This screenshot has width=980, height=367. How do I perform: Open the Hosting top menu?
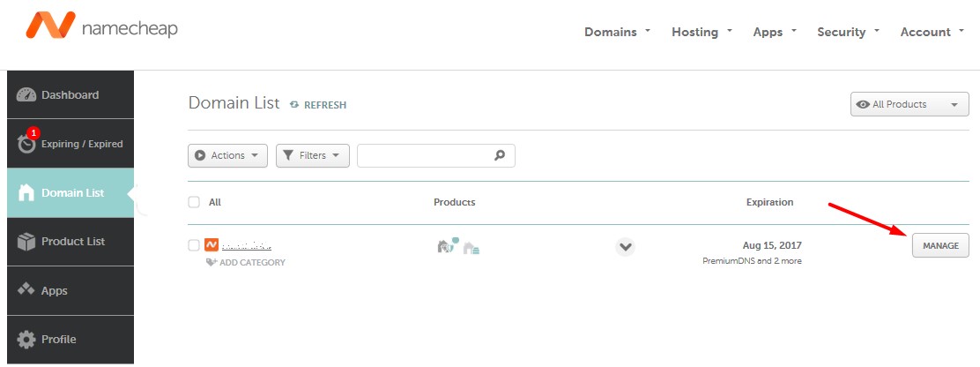coord(702,32)
